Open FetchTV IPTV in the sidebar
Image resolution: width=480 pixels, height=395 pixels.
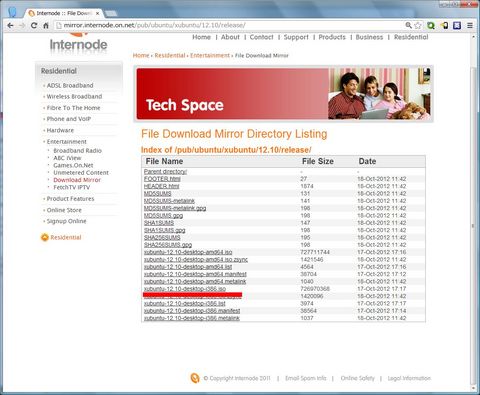click(x=72, y=187)
